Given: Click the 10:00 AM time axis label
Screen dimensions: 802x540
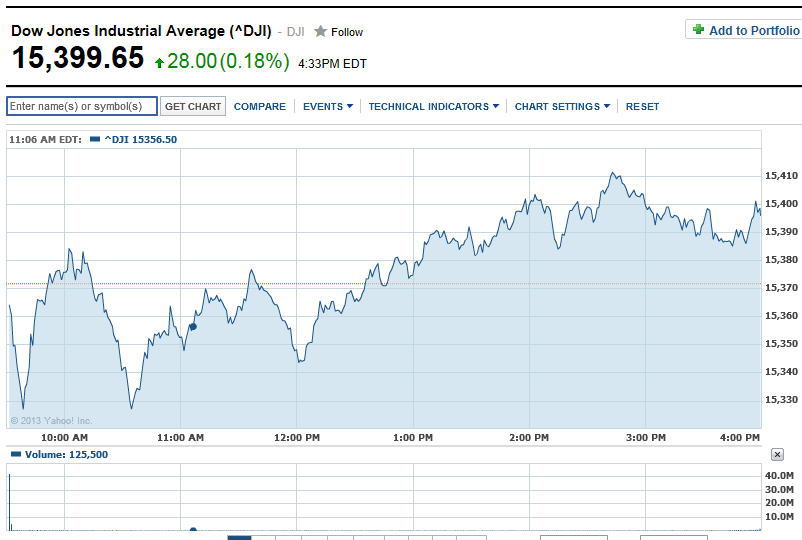Looking at the screenshot, I should (x=64, y=438).
